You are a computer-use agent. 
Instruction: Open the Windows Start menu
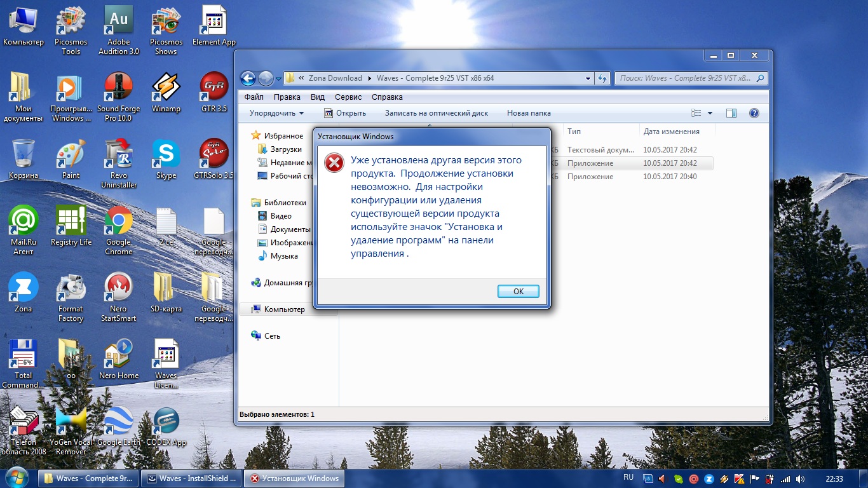coord(17,478)
